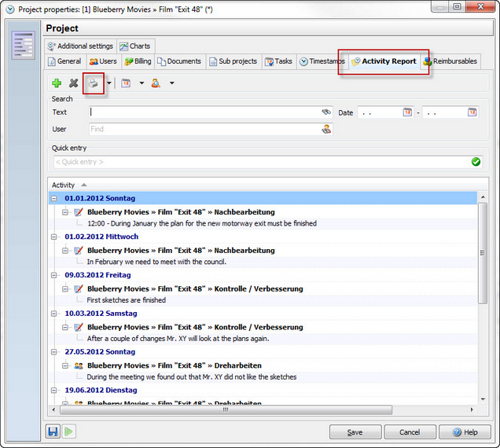The height and width of the screenshot is (448, 500).
Task: Select the "12:00 - During January the plan" entry text
Action: click(202, 223)
